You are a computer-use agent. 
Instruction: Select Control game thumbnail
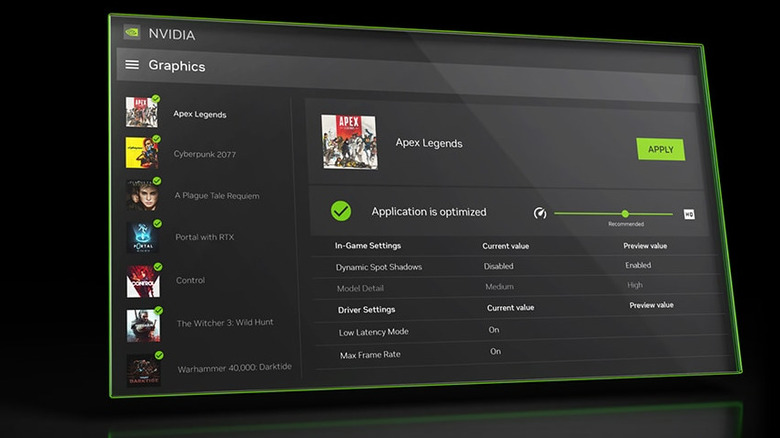coord(143,281)
